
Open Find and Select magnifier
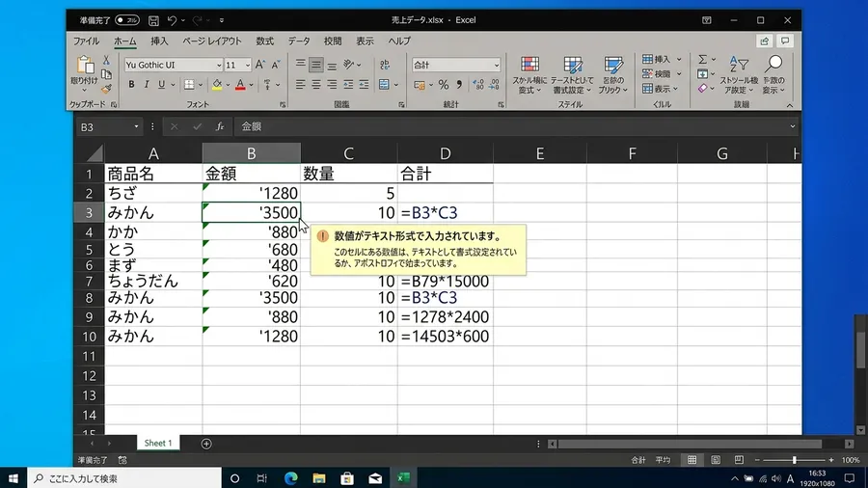(773, 74)
